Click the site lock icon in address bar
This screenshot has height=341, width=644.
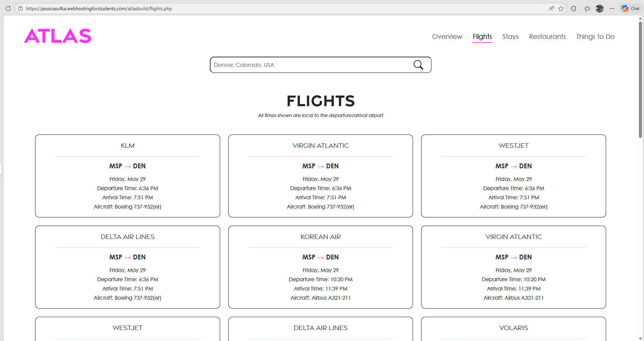20,9
